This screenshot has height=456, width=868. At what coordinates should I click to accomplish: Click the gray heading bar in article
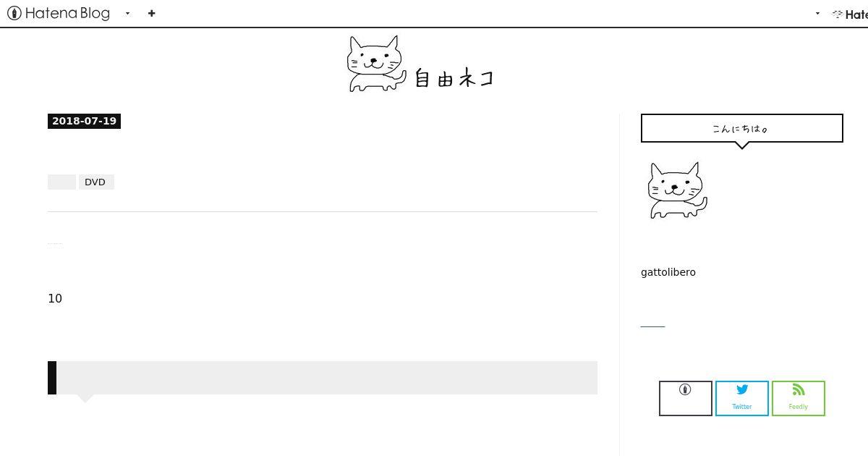(323, 378)
